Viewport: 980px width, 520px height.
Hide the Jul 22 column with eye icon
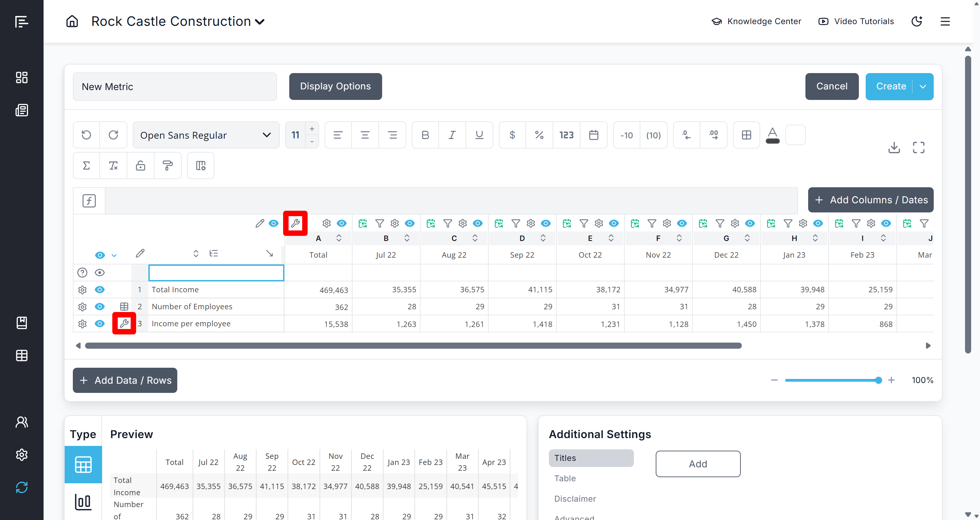click(x=409, y=224)
